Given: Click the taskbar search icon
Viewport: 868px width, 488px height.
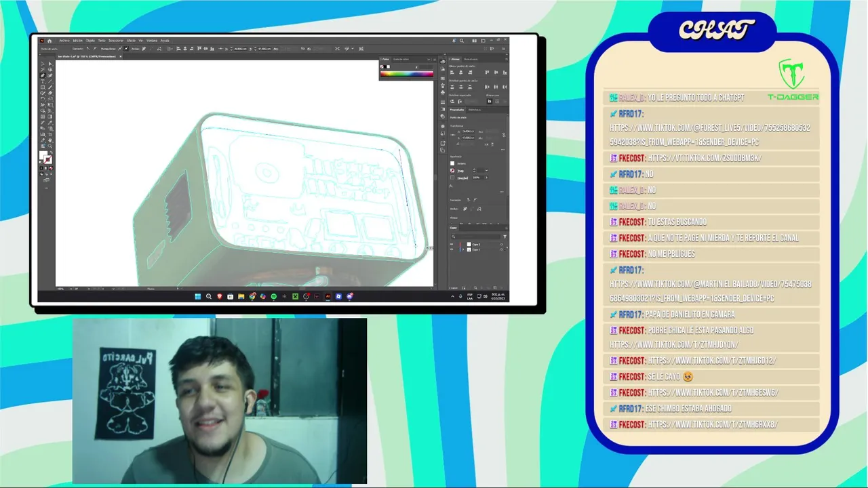Looking at the screenshot, I should coord(209,296).
